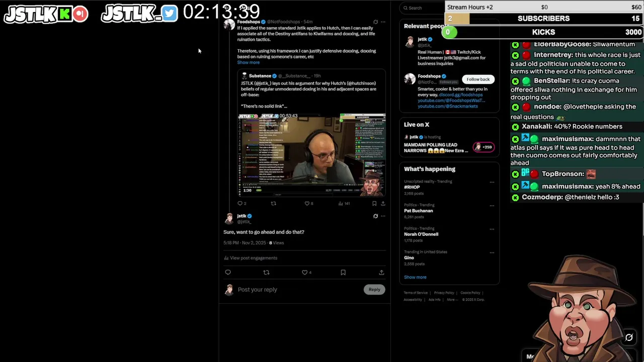Open Foodshops avatar in main post
644x362 pixels.
[x=229, y=24]
